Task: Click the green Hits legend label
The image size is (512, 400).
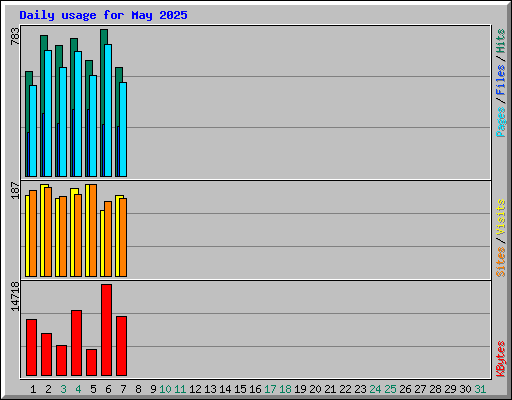Action: 501,41
